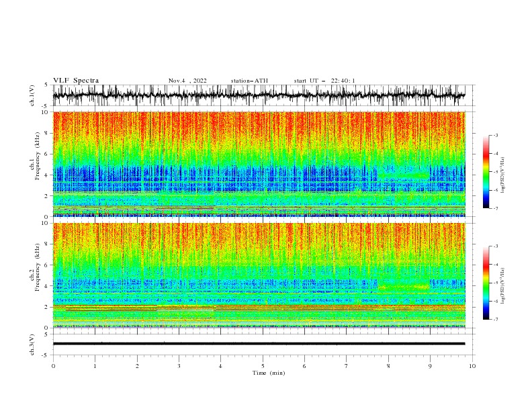
Task: Click the "-7" label on ch.1 colorbar
Action: tap(495, 208)
